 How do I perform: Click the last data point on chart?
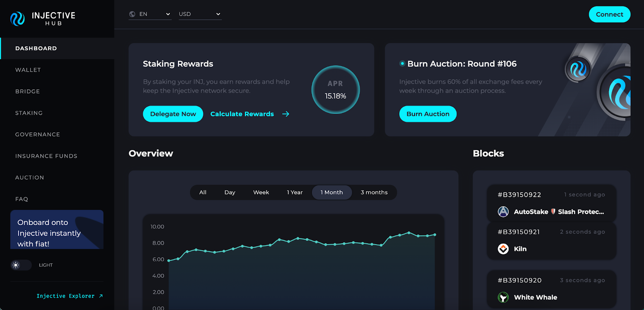[x=435, y=235]
